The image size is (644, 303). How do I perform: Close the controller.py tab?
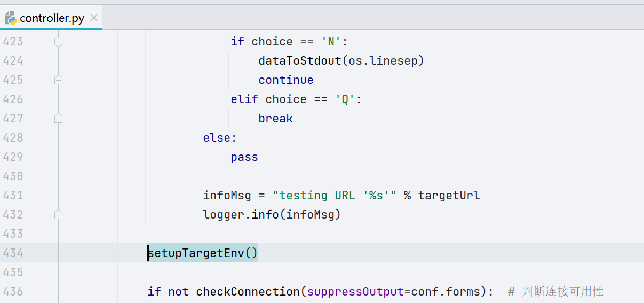94,18
